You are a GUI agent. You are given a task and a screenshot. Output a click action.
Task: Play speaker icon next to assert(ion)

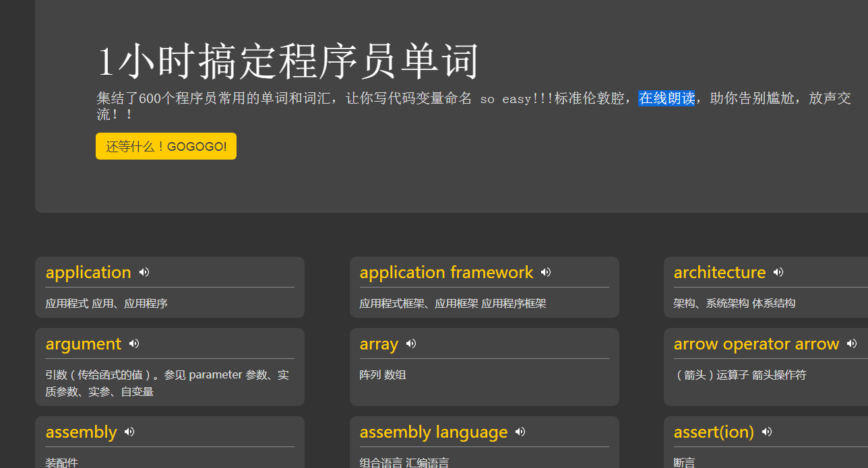coord(767,432)
